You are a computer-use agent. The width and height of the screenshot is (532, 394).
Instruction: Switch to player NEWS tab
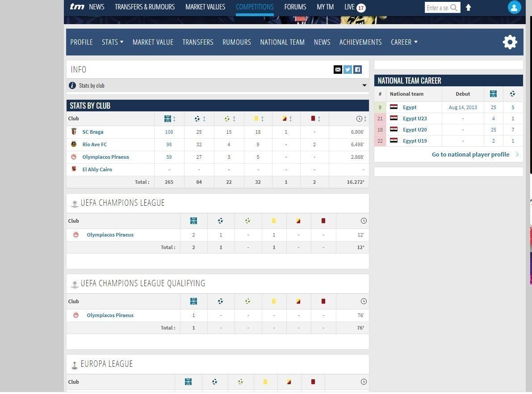pyautogui.click(x=322, y=42)
